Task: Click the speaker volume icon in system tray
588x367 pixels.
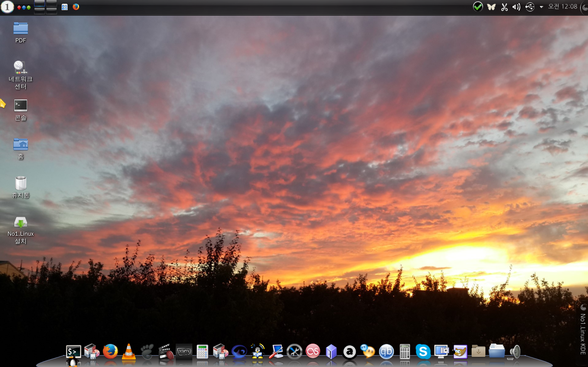Action: 517,7
